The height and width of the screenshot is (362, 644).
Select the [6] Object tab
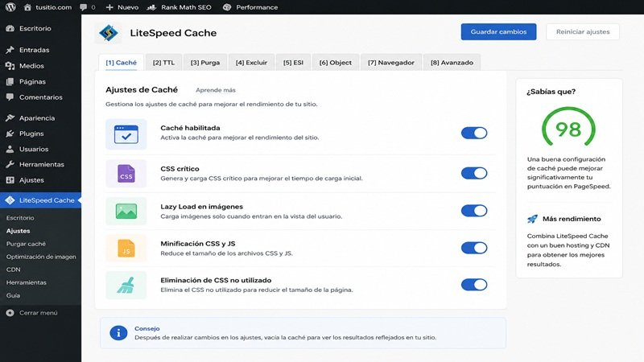(x=335, y=63)
